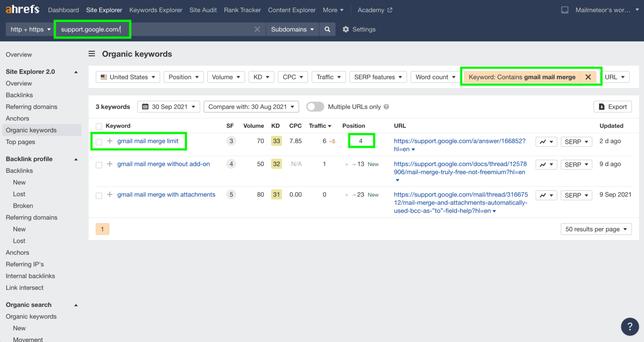Click the workspace monitor icon in the header

[565, 10]
